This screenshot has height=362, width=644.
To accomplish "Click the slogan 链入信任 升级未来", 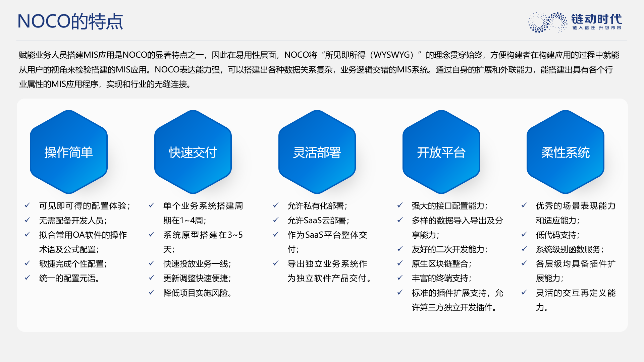I will pos(597,28).
